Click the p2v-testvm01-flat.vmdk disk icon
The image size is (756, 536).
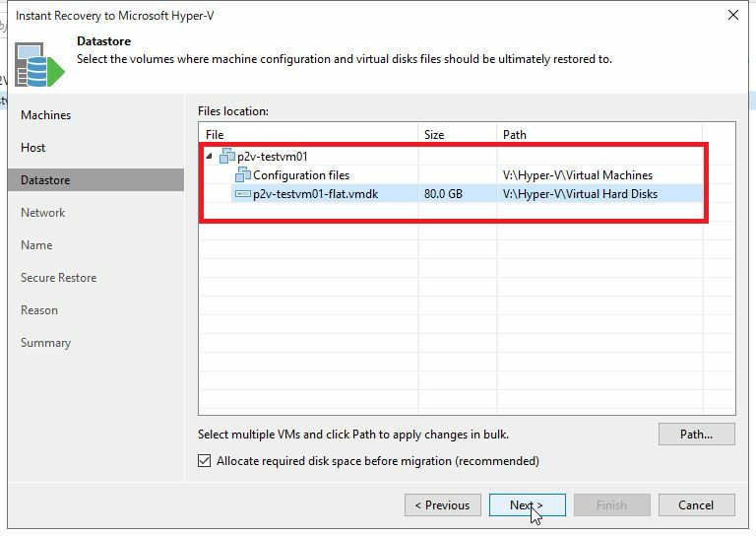pyautogui.click(x=243, y=194)
